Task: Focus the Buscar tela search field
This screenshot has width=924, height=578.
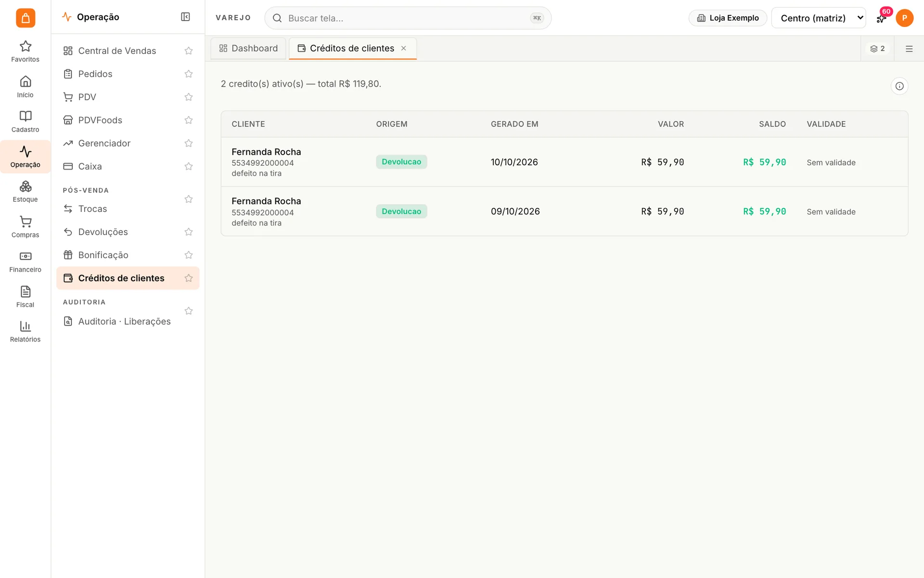Action: [408, 18]
